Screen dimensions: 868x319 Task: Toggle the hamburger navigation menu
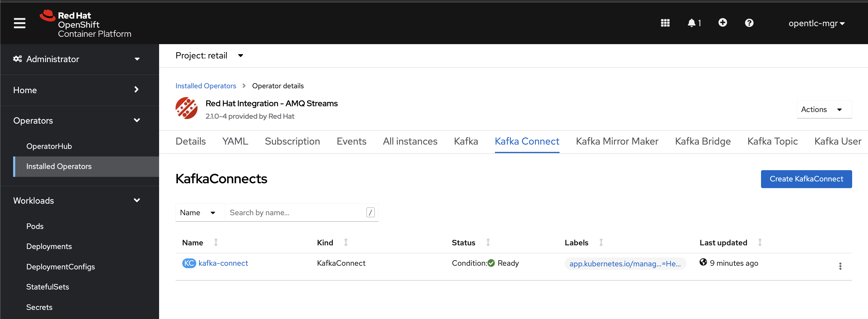(x=20, y=23)
